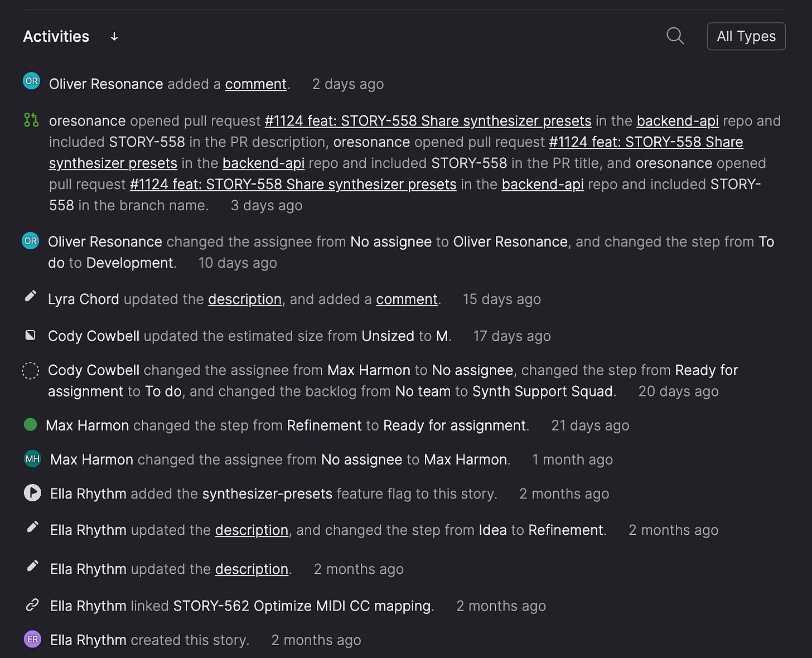This screenshot has height=658, width=812.
Task: Open the first backend-api repo link
Action: [677, 121]
